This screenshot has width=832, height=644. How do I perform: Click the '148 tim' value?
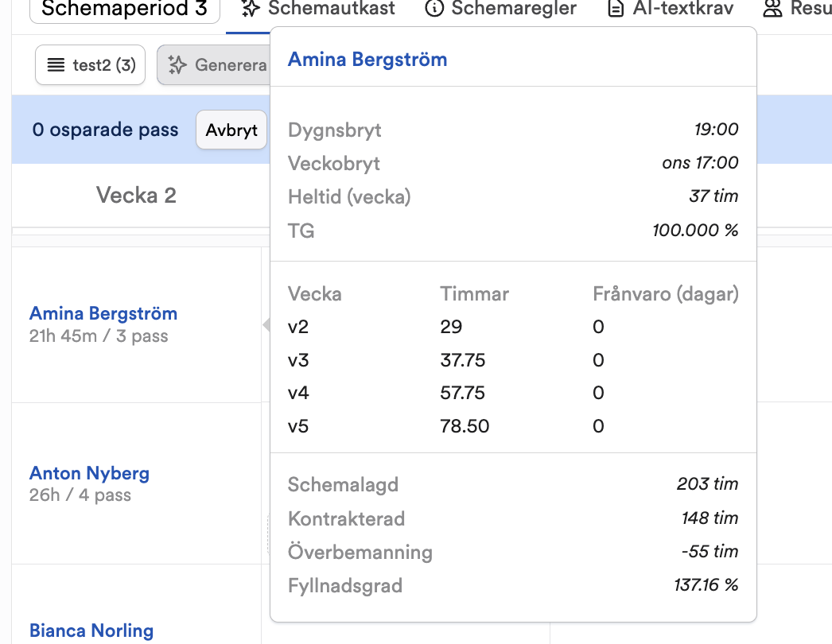710,518
